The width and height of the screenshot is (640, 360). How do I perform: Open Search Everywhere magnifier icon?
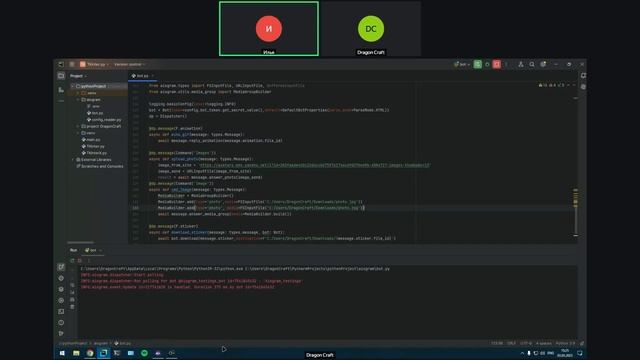click(532, 64)
